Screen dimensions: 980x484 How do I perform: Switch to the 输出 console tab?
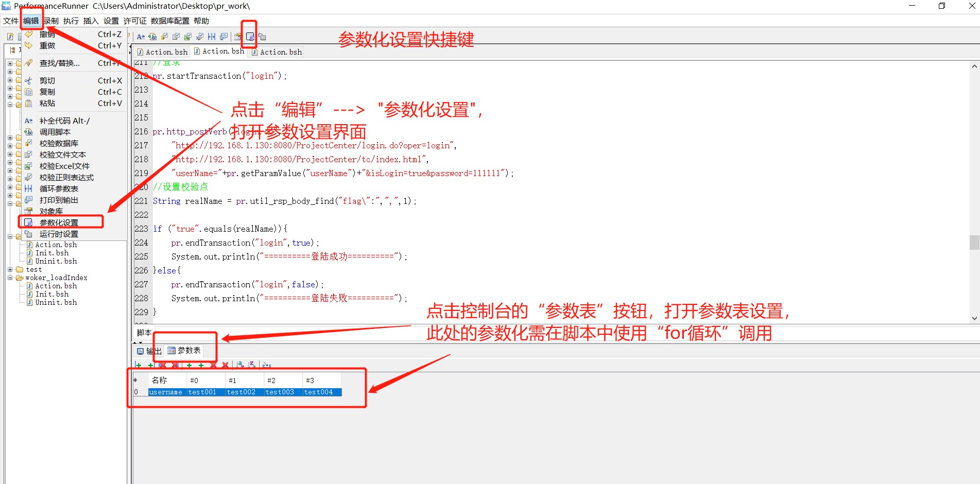click(x=149, y=351)
